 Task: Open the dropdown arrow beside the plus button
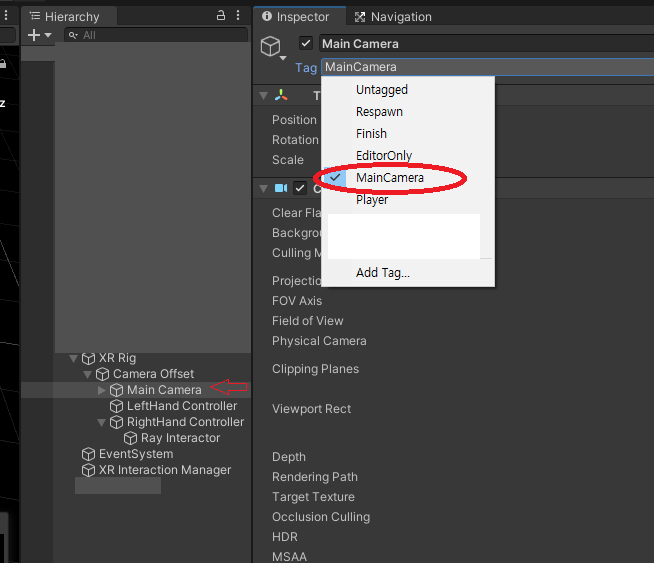coord(48,35)
